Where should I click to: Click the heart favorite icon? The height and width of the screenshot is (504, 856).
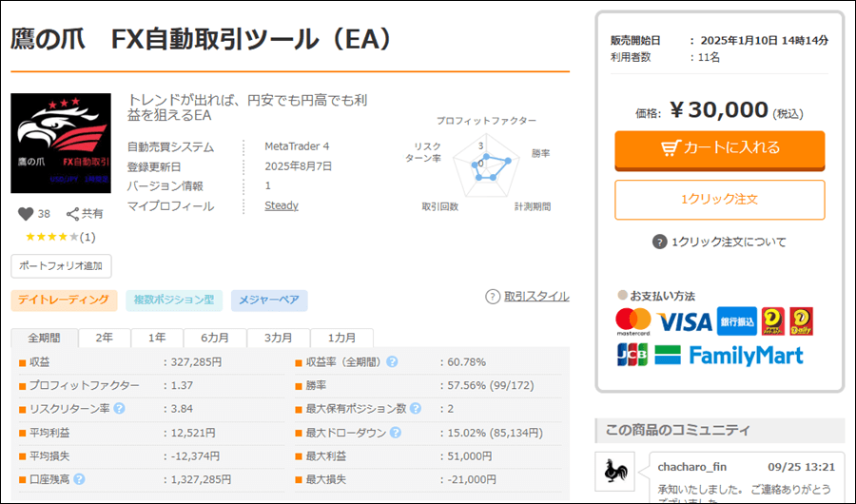[26, 214]
